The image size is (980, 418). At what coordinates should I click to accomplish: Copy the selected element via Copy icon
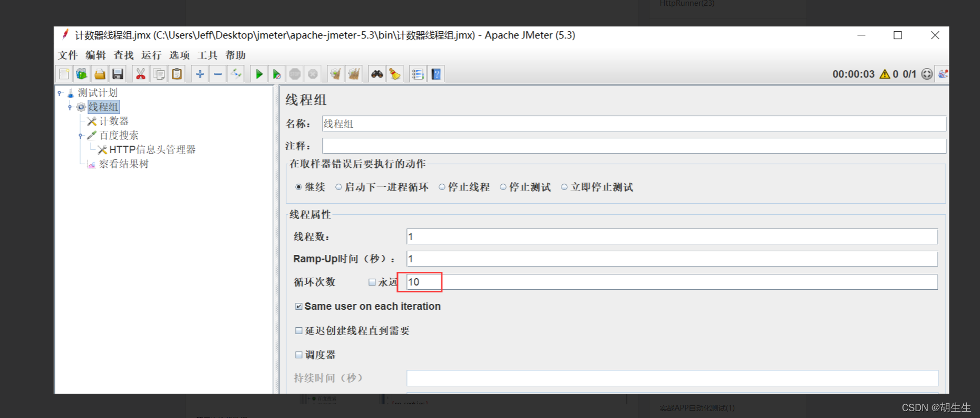click(x=159, y=74)
